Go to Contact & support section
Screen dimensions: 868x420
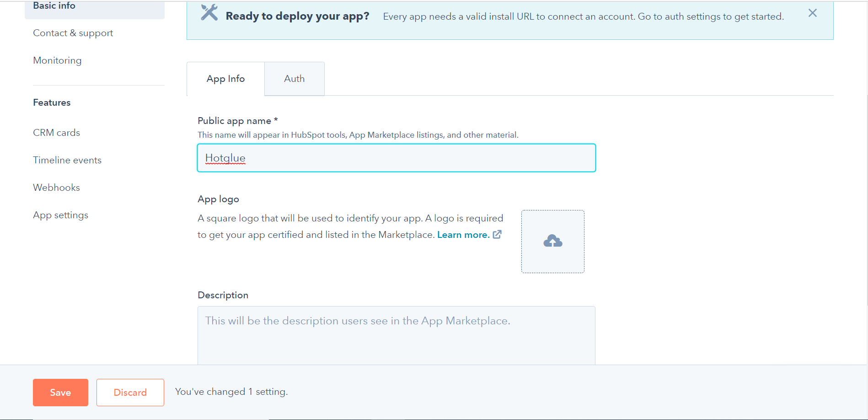[73, 33]
